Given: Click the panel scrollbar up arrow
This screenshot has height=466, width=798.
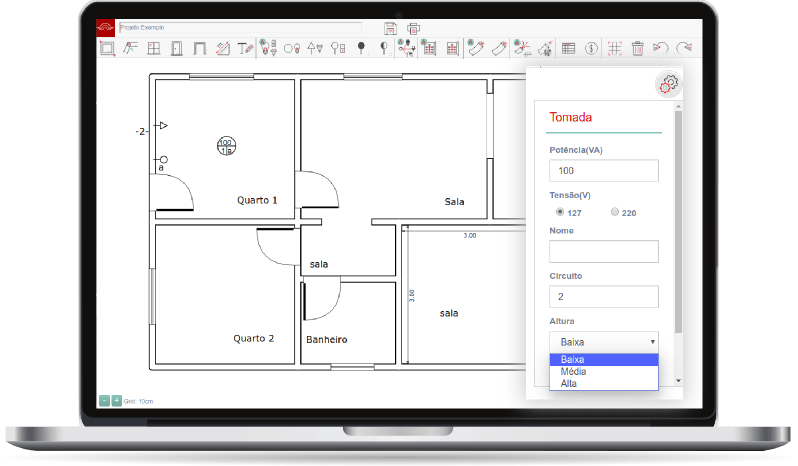Looking at the screenshot, I should pos(678,106).
